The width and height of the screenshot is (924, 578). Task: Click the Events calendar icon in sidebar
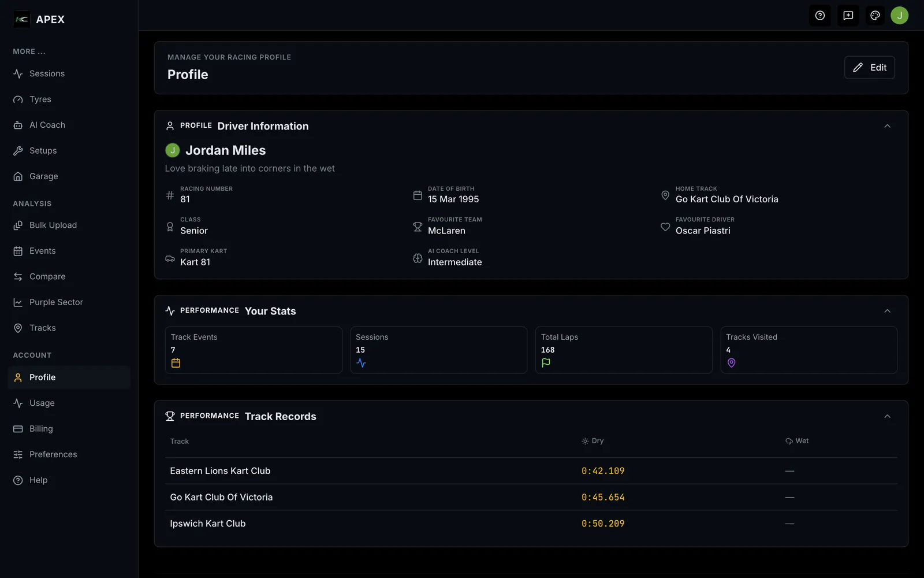pyautogui.click(x=18, y=251)
